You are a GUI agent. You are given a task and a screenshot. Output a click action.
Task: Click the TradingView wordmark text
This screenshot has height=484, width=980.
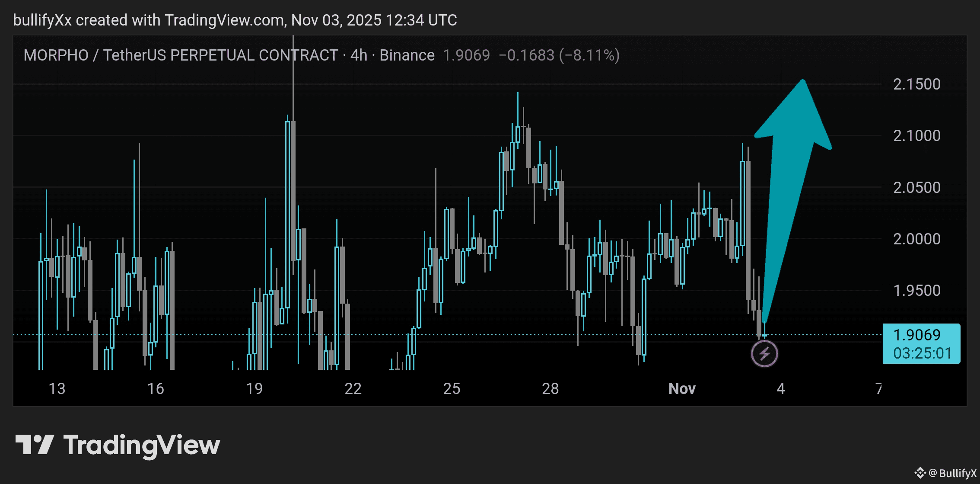click(x=142, y=446)
